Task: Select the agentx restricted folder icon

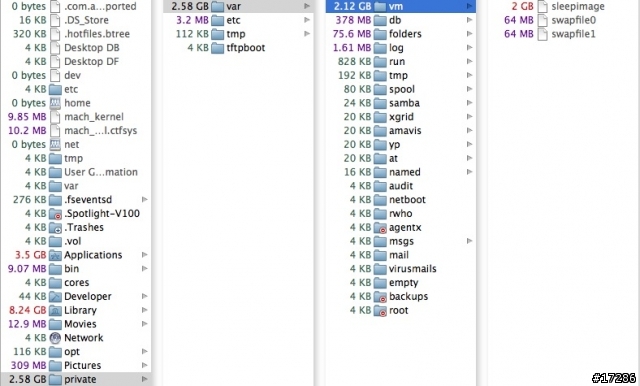Action: point(380,227)
